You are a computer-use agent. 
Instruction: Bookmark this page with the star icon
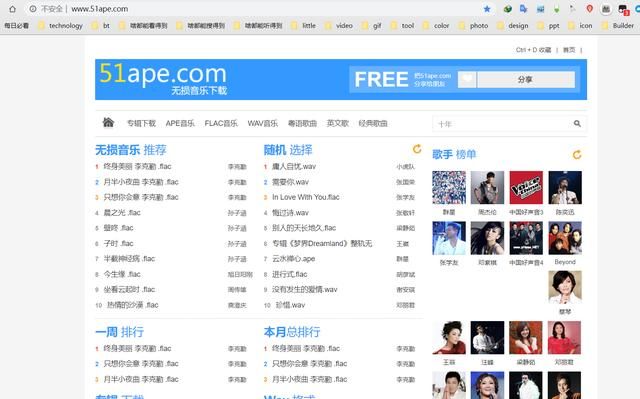[487, 9]
